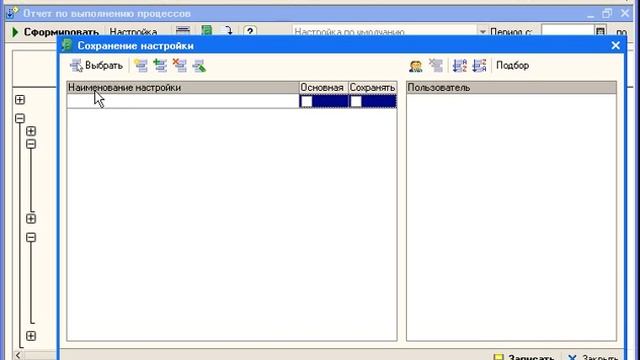
Task: Sort users descending Z-A
Action: (x=479, y=66)
